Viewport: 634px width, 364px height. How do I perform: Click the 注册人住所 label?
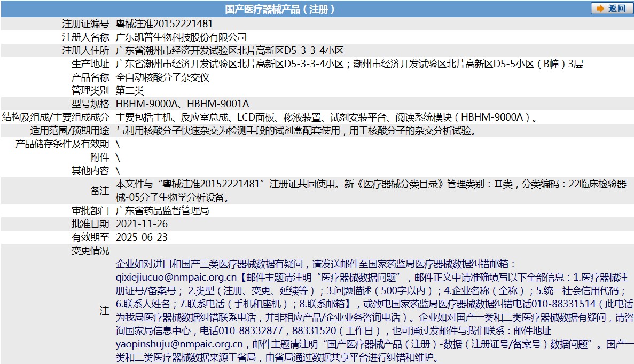click(85, 51)
